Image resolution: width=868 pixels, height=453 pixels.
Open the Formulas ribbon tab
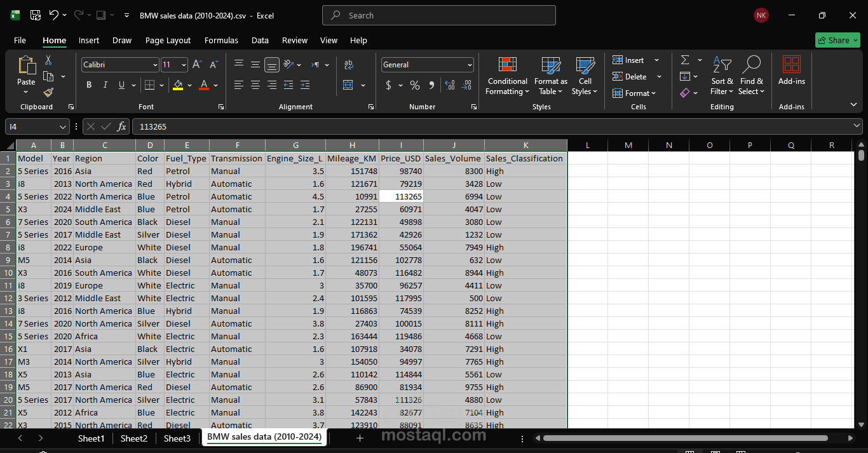pos(221,40)
